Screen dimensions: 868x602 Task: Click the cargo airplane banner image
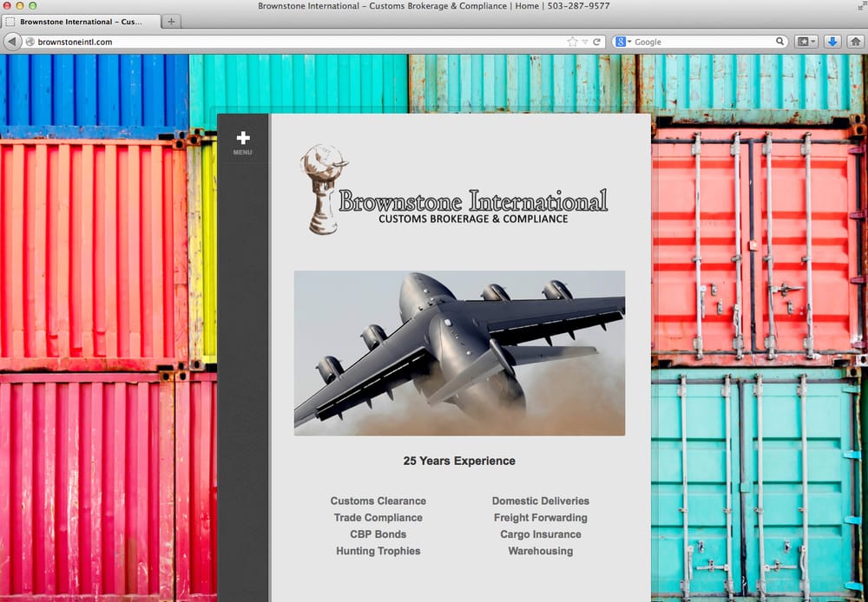(459, 353)
